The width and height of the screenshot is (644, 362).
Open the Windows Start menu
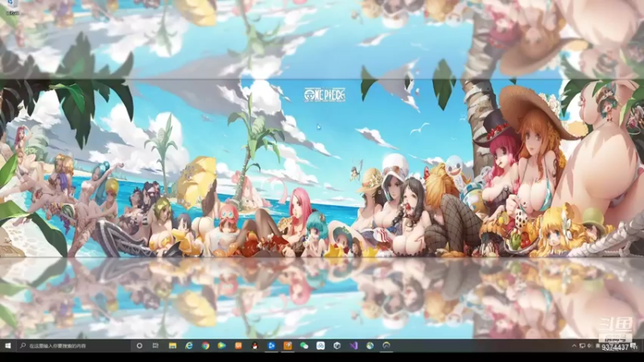point(8,346)
